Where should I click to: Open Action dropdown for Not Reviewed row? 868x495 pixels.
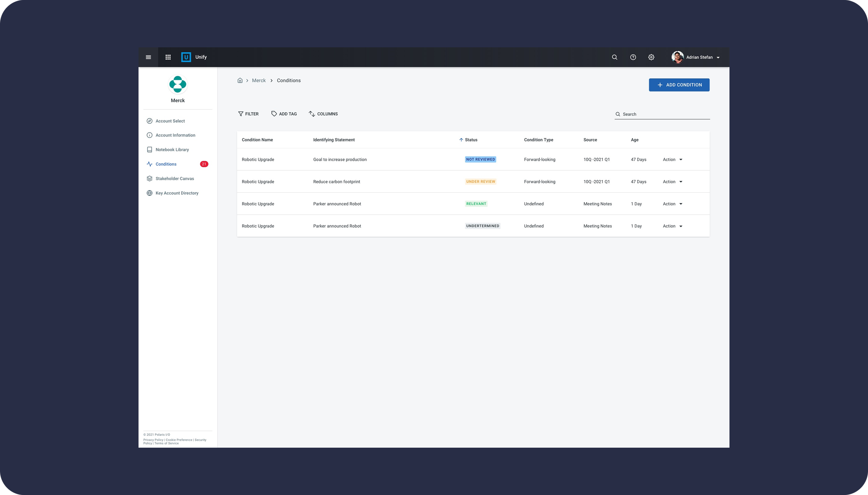coord(673,160)
